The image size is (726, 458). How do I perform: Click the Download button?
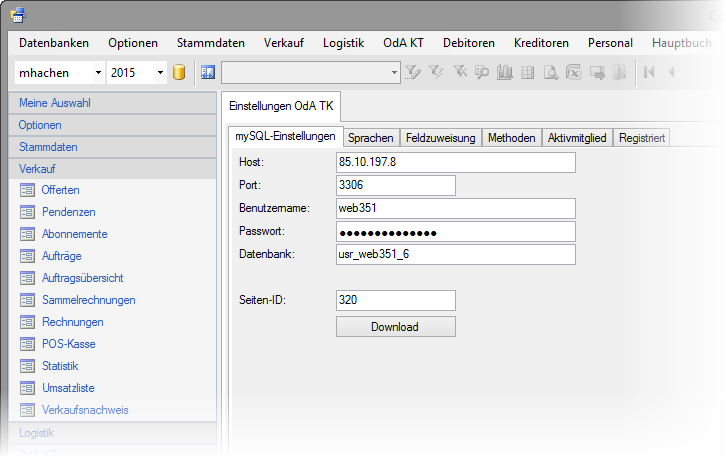pos(395,327)
